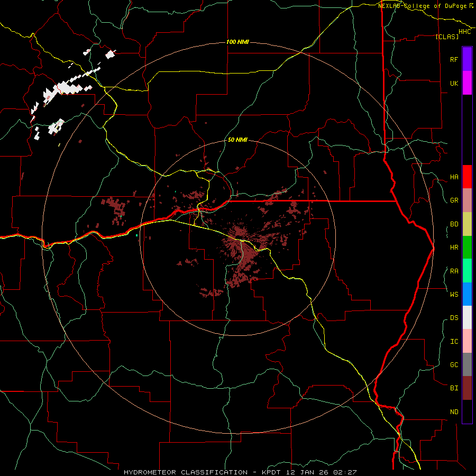This screenshot has height=476, width=476.
Task: Click the HA red legend swatch
Action: click(467, 177)
